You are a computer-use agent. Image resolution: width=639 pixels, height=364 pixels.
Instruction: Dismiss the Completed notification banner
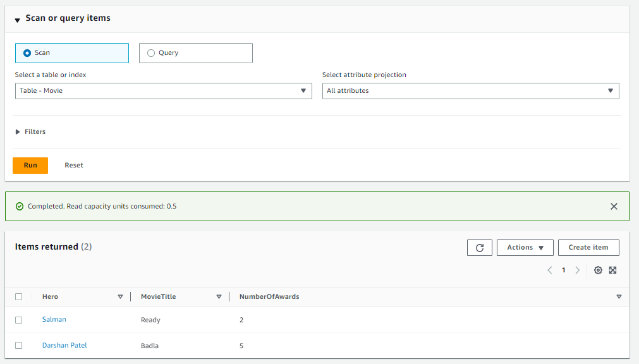pyautogui.click(x=614, y=206)
